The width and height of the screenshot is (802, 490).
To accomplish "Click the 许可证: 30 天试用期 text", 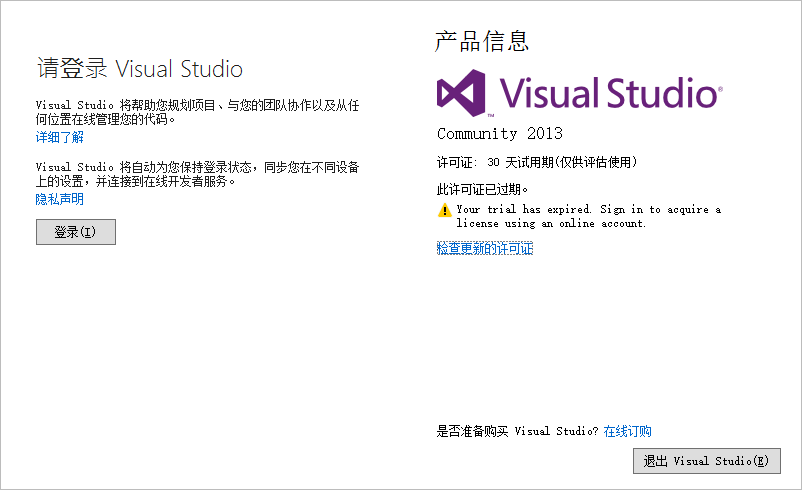I will pyautogui.click(x=537, y=162).
